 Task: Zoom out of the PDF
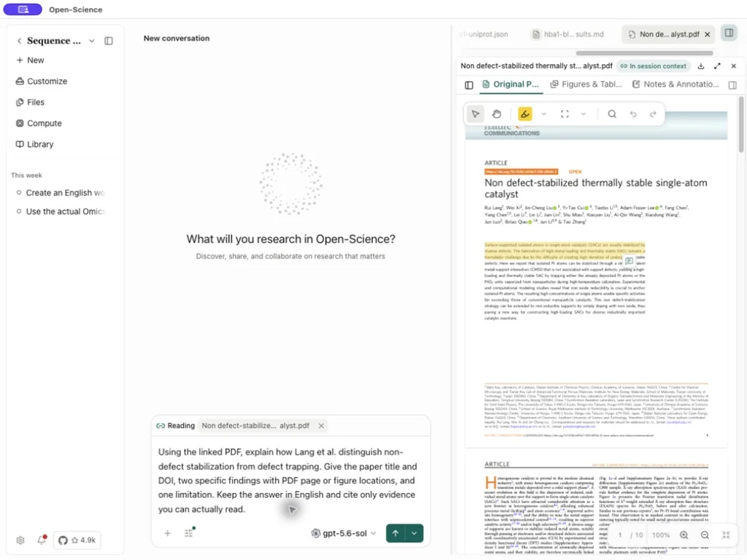click(705, 535)
